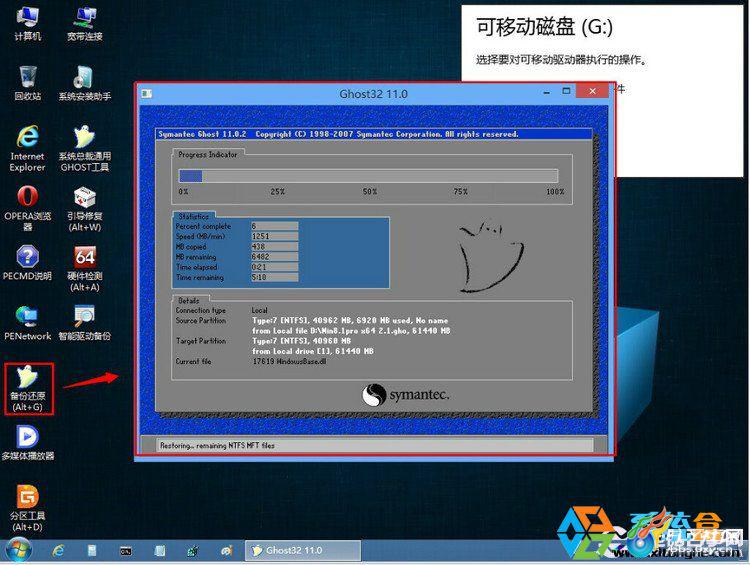Image resolution: width=750 pixels, height=565 pixels.
Task: Click the notepad-like taskbar icon after cmd
Action: pyautogui.click(x=160, y=551)
